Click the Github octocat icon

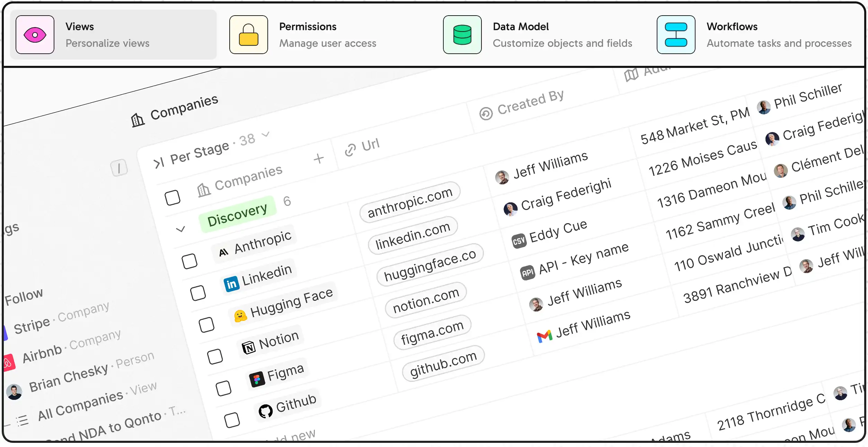point(266,411)
